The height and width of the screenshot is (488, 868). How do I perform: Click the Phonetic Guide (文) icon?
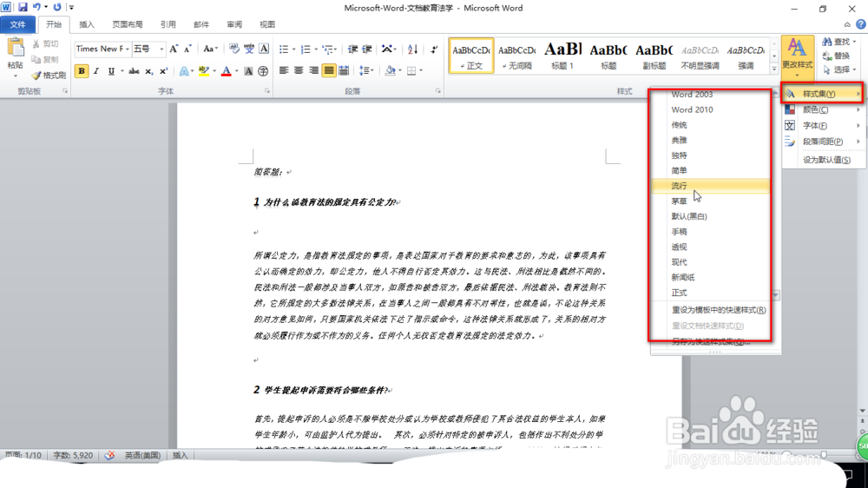pos(249,49)
